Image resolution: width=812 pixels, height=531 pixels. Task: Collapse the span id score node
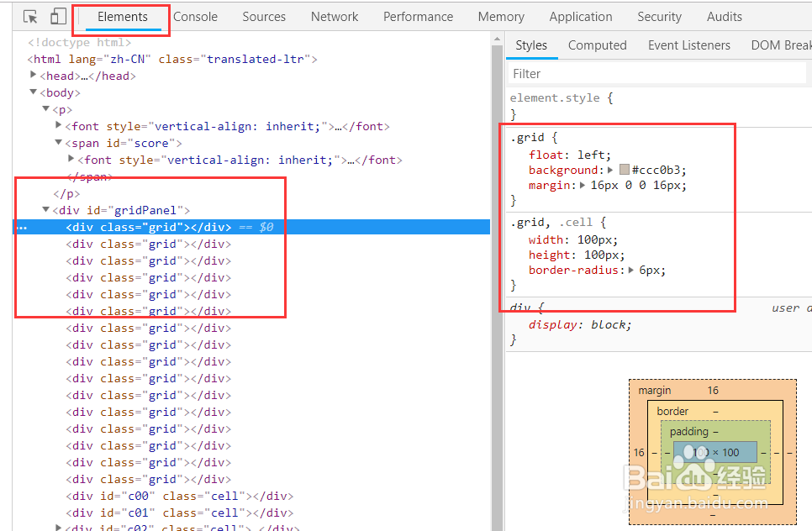click(59, 142)
